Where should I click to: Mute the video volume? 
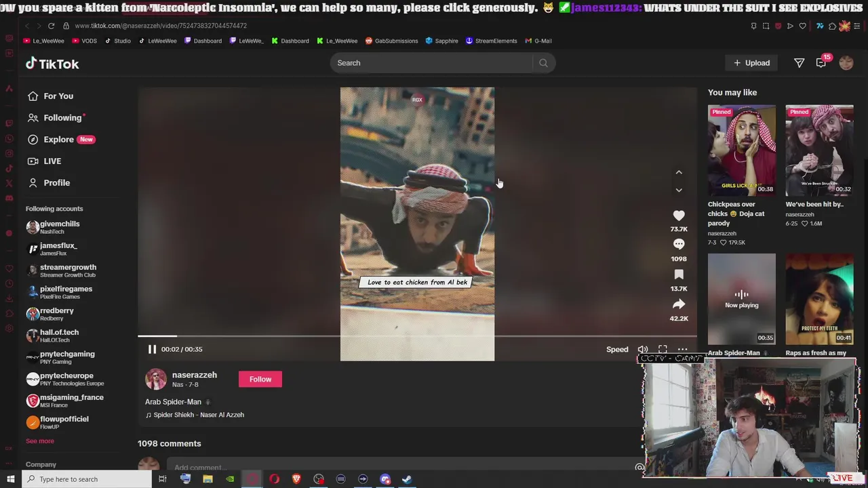(x=643, y=349)
